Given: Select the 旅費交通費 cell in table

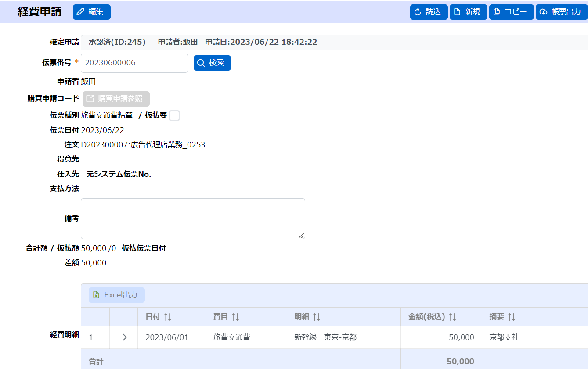Looking at the screenshot, I should [246, 337].
